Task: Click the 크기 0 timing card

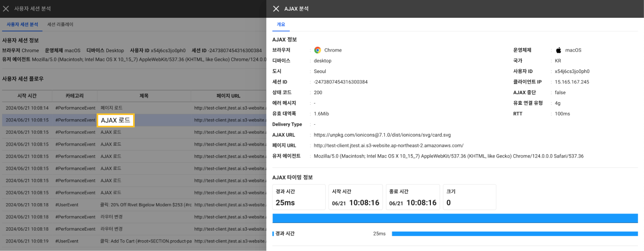Action: pos(470,197)
